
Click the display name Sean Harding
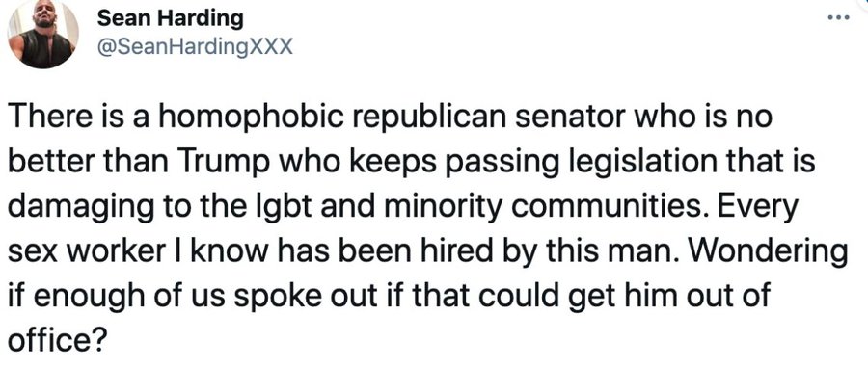[170, 19]
